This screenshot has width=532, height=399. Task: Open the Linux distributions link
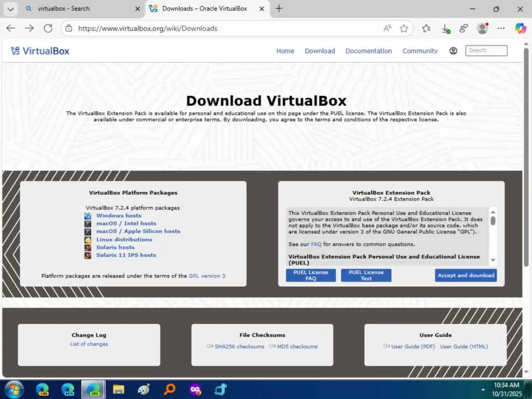coord(124,239)
